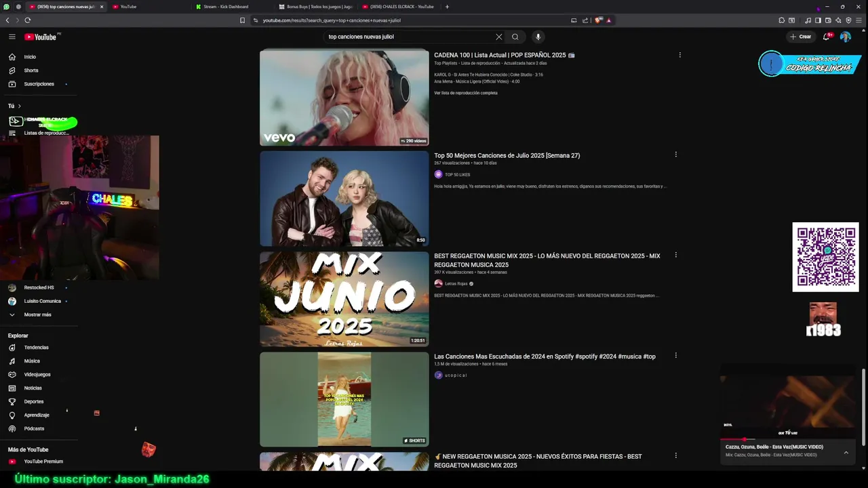Close the 'top canciones nuevas' tab
The image size is (868, 488).
tap(102, 7)
